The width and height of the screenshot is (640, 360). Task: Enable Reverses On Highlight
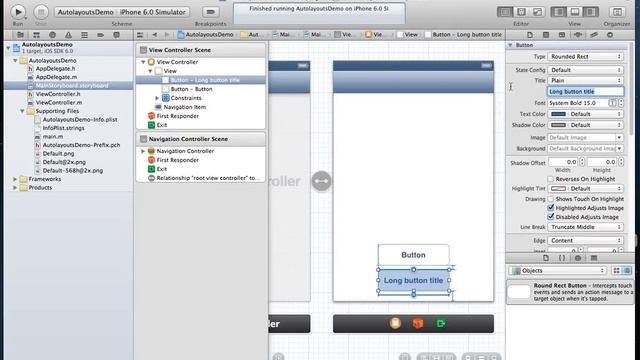[x=551, y=179]
